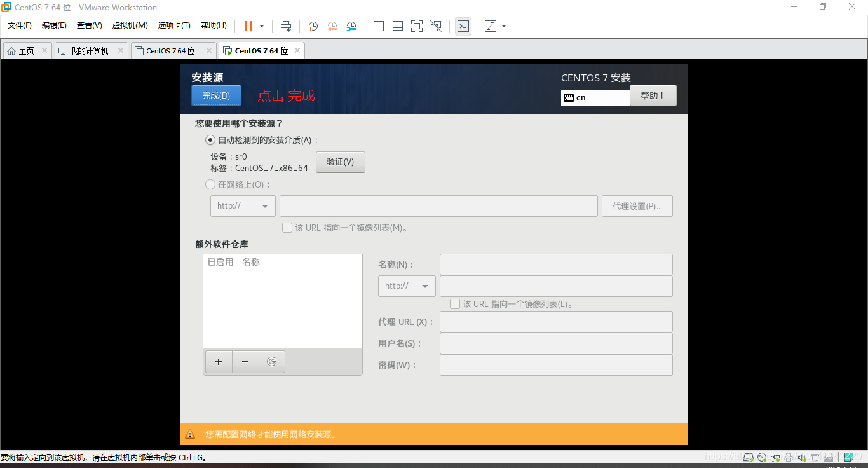Click the blue 完成(D) button
868x468 pixels.
coord(216,95)
